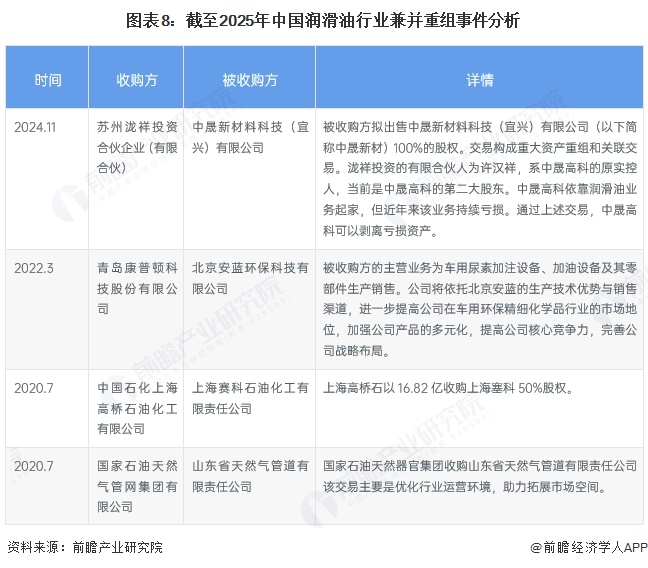Click the source note 资料来源：前瞻产业研究院
Viewport: 648px width, 568px height.
(x=85, y=547)
